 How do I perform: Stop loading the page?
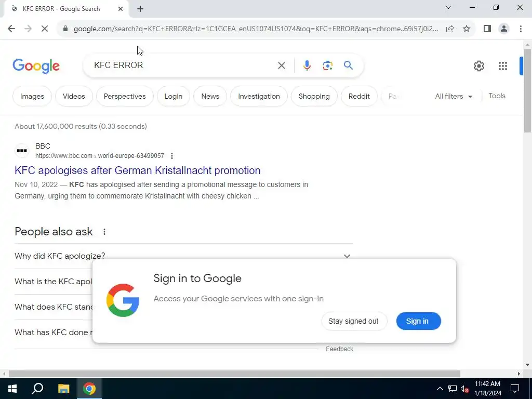click(x=45, y=29)
